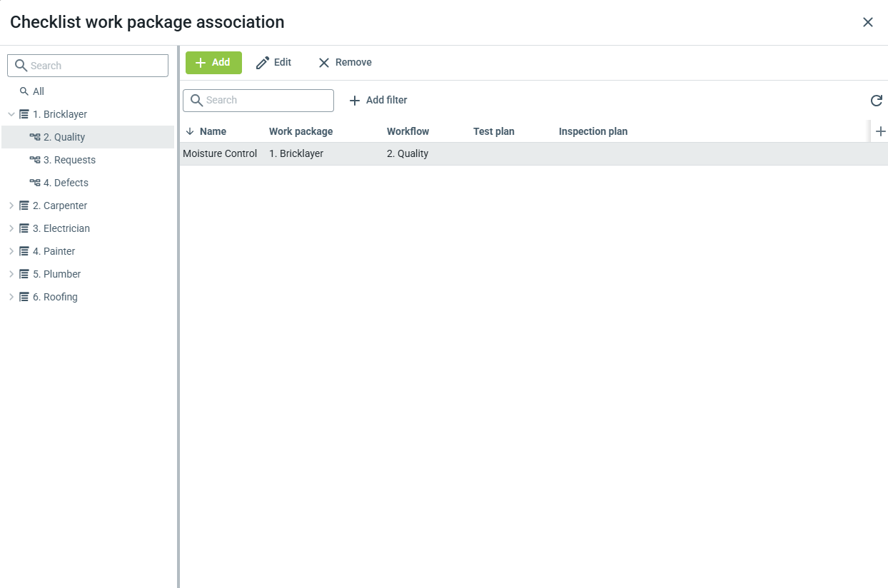This screenshot has width=888, height=588.
Task: Click the workflow icon beside 4. Defects
Action: coord(34,183)
